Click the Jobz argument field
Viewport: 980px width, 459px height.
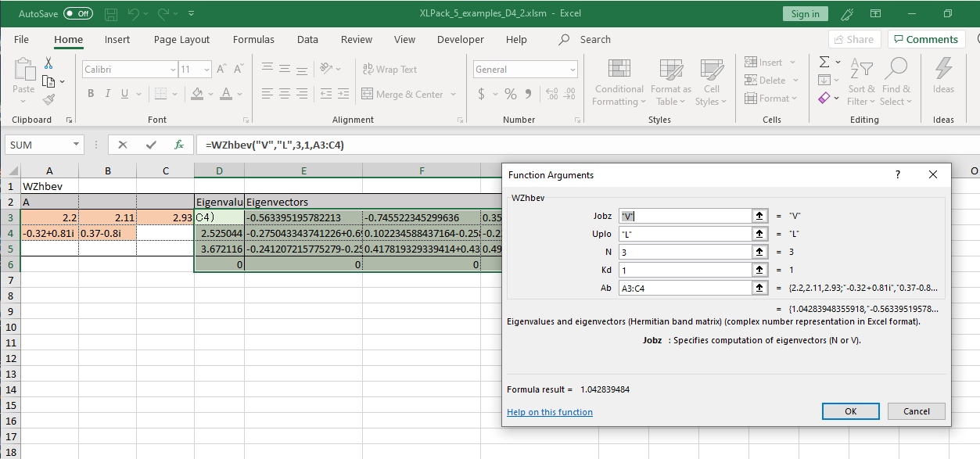coord(684,216)
